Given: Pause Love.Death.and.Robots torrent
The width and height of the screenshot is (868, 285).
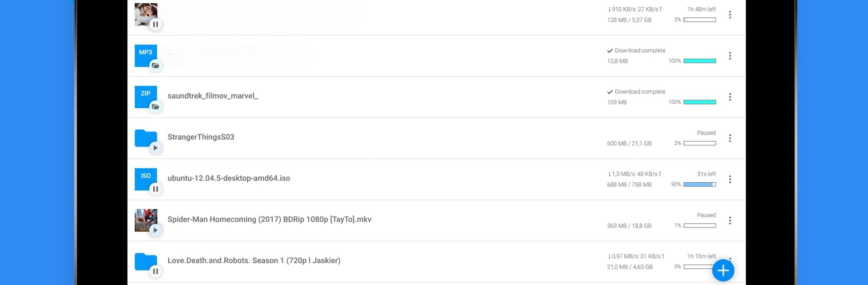Looking at the screenshot, I should pos(155,271).
